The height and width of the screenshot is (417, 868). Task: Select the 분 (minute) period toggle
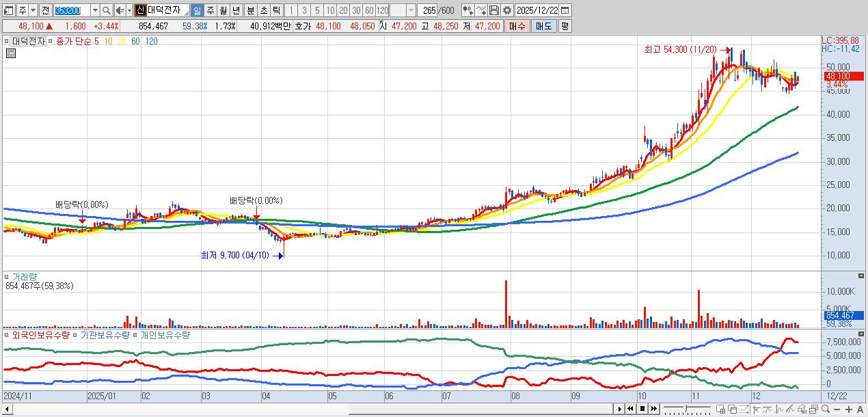tap(249, 10)
